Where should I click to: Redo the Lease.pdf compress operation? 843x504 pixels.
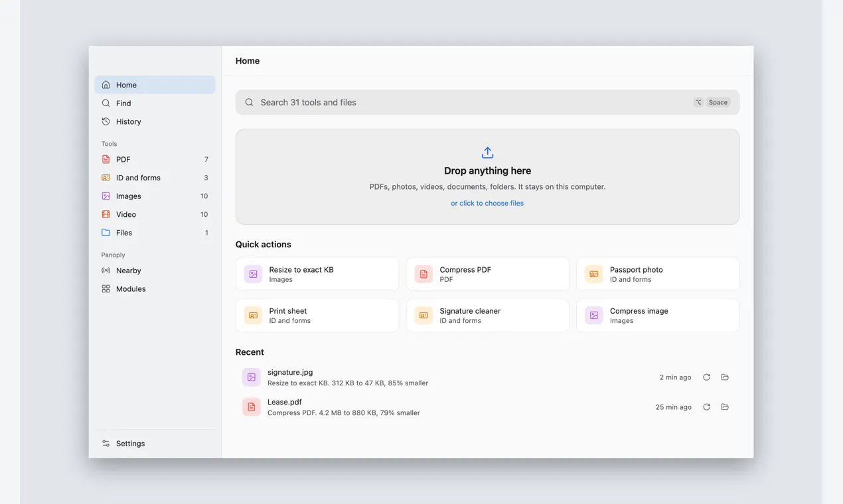click(706, 407)
